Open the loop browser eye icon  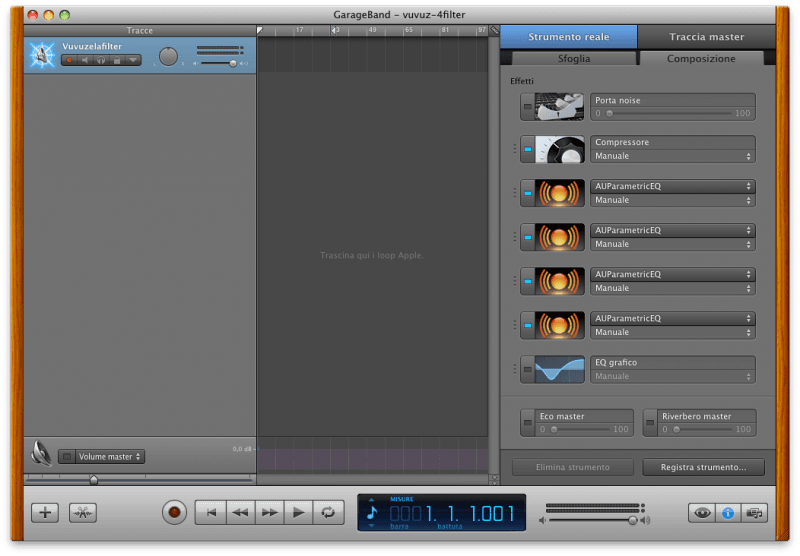tap(702, 512)
